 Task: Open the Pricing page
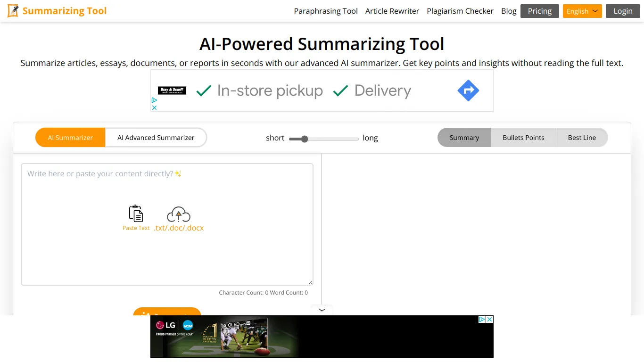pyautogui.click(x=539, y=11)
